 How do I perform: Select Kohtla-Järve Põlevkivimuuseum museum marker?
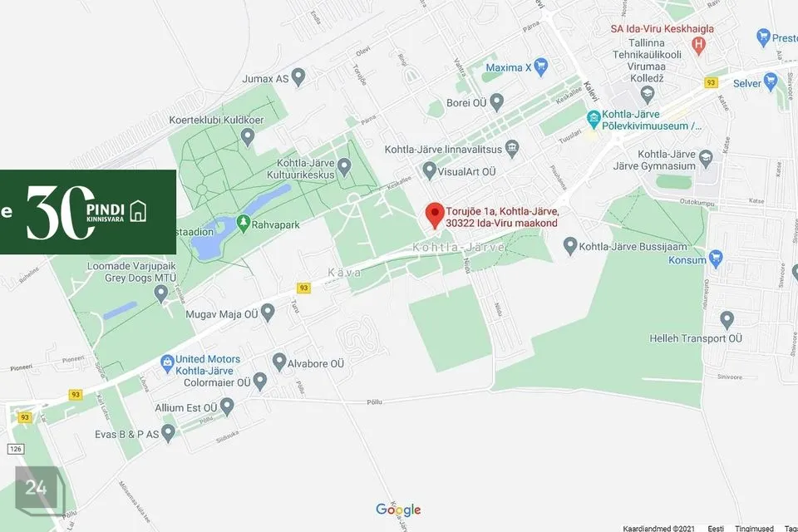pos(593,120)
